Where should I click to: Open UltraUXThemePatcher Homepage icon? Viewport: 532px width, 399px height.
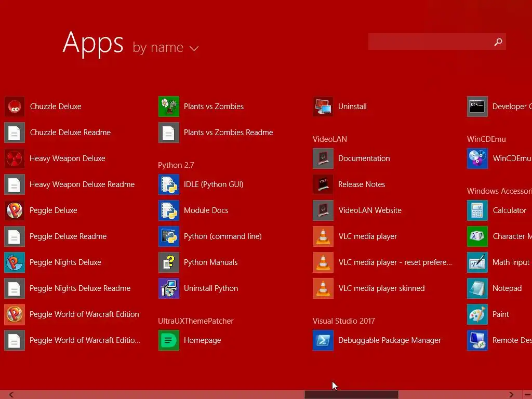169,340
